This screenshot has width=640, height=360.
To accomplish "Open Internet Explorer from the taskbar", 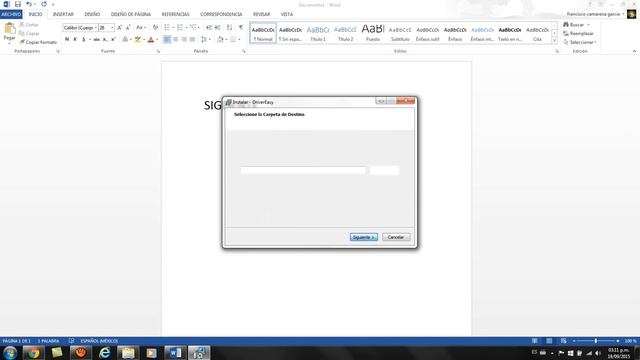I will coord(104,353).
